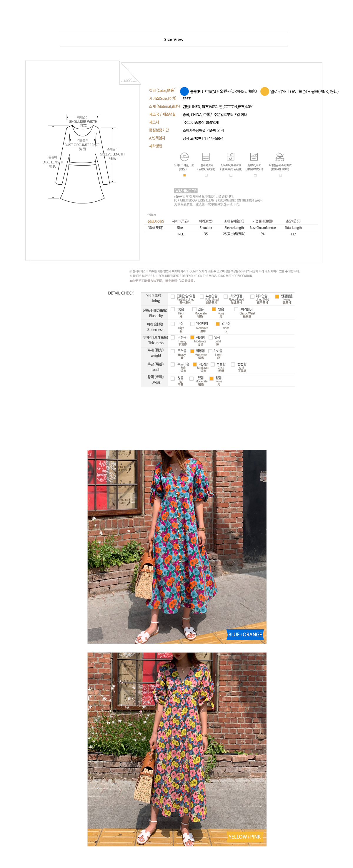Check the Elasticity None checkbox
Screen dimensions: 353x868
(214, 309)
